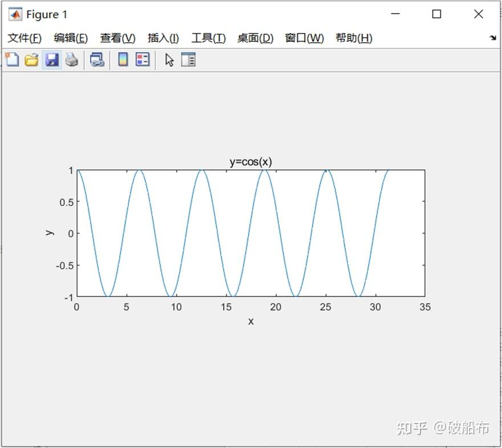Viewport: 502px width, 448px height.
Task: Insert a legend using the legend icon
Action: (x=143, y=59)
